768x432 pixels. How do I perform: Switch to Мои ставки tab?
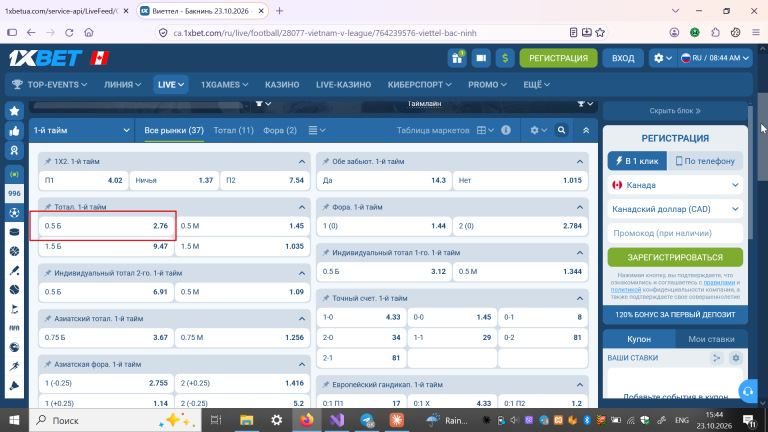pos(711,339)
